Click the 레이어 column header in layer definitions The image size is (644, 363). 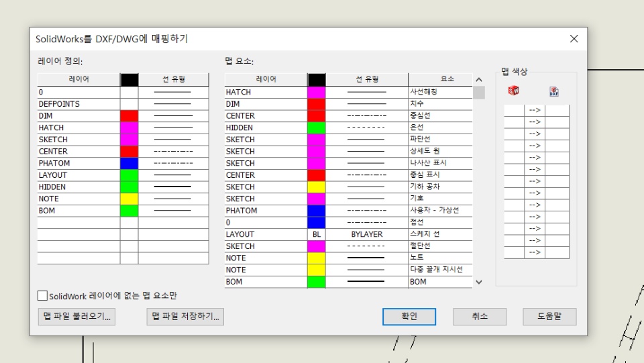[x=79, y=79]
